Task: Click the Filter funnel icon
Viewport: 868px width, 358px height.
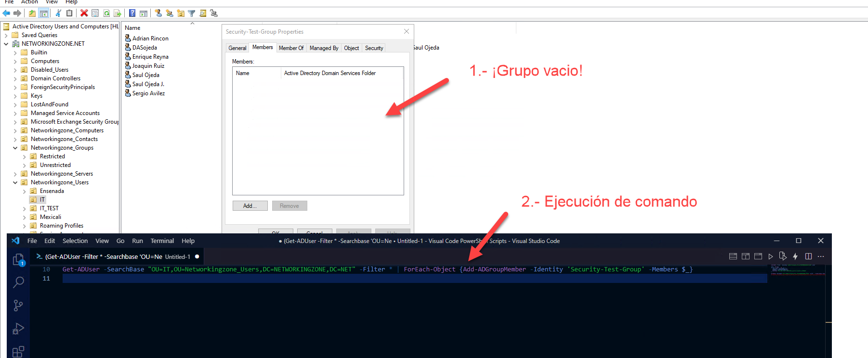Action: (x=192, y=13)
